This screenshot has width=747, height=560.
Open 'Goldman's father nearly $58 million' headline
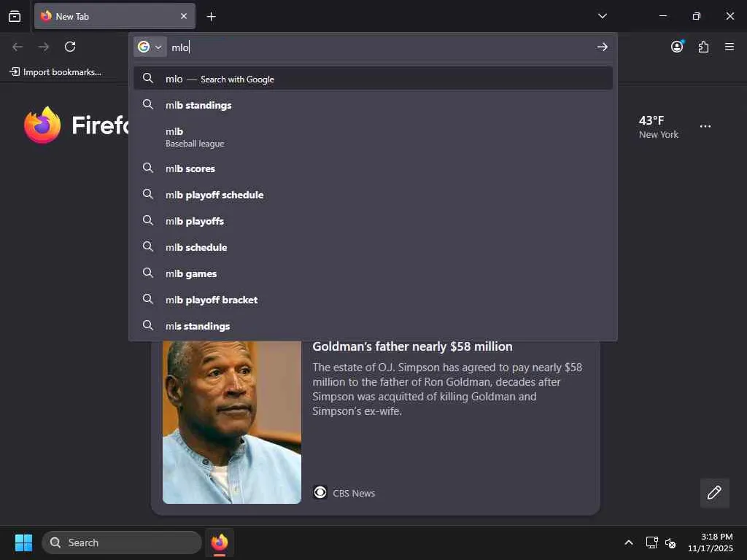(412, 346)
